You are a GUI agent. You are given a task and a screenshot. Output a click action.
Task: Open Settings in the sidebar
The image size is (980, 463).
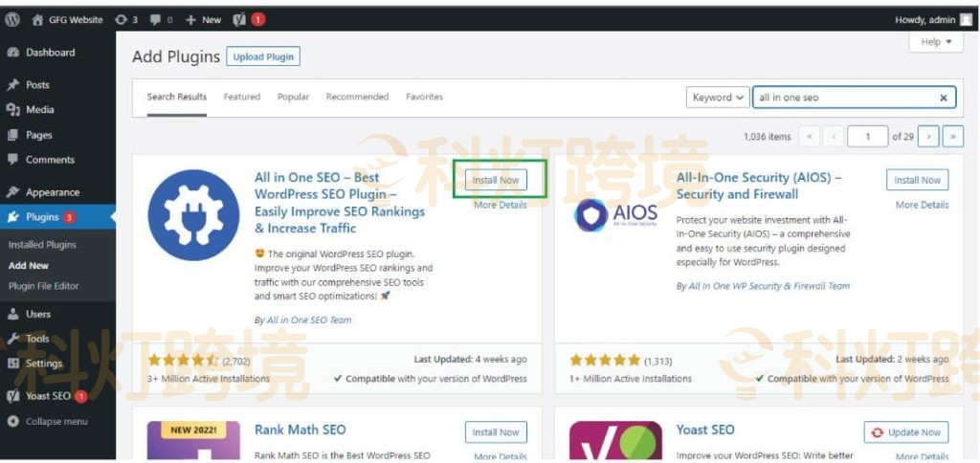click(x=44, y=363)
